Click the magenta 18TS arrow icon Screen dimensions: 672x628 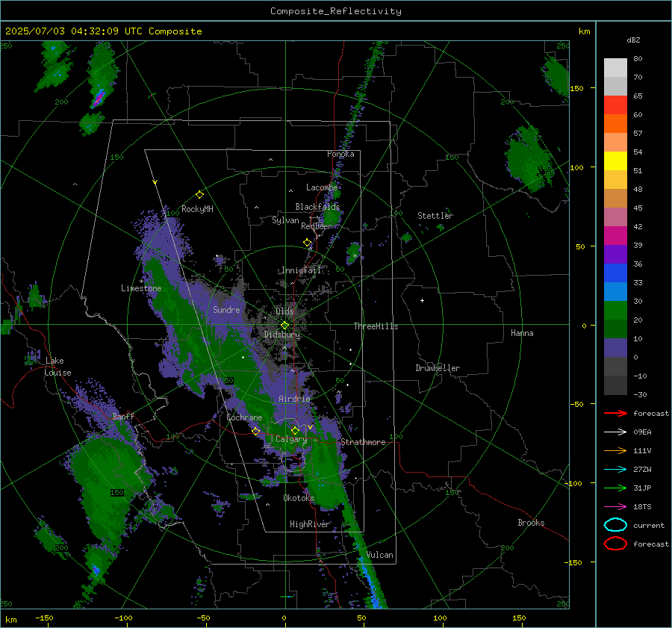pos(615,507)
